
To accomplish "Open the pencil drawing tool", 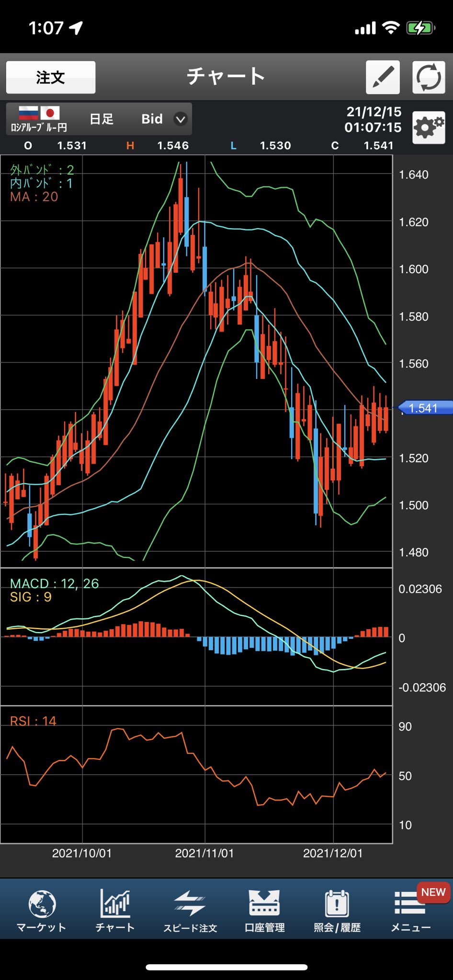I will pyautogui.click(x=383, y=77).
